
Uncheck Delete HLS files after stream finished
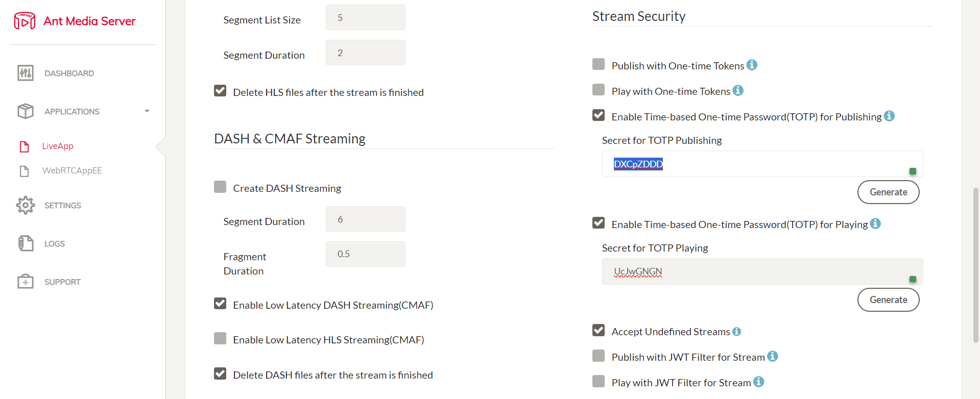pos(220,91)
